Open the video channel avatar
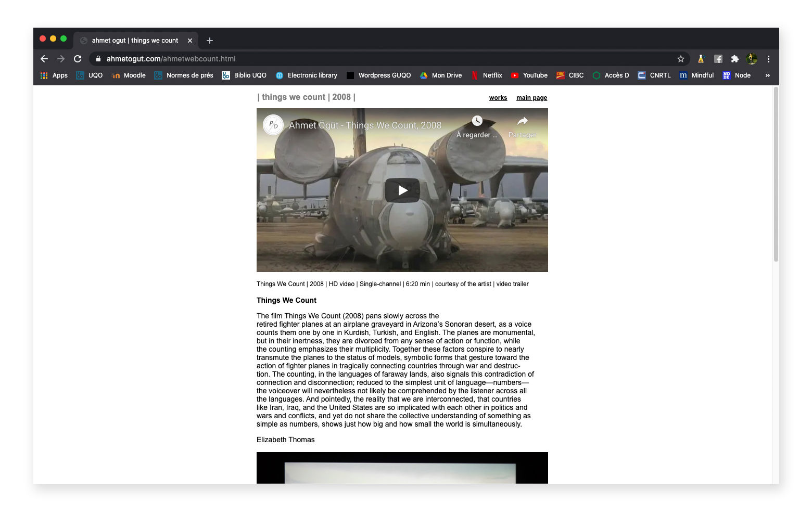This screenshot has width=812, height=515. pos(273,125)
